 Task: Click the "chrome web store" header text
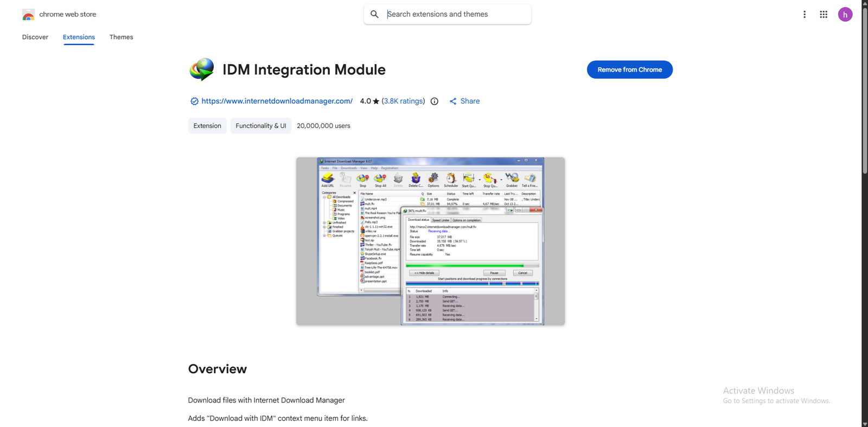(68, 14)
